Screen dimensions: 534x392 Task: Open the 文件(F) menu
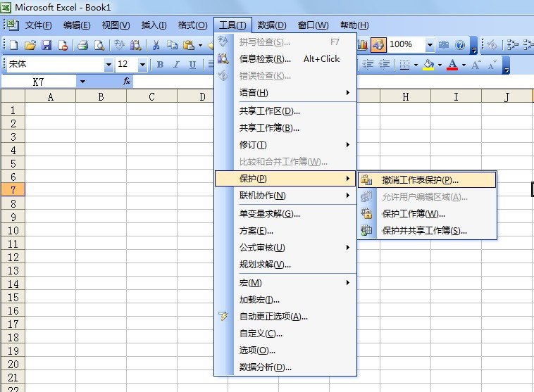[x=38, y=25]
